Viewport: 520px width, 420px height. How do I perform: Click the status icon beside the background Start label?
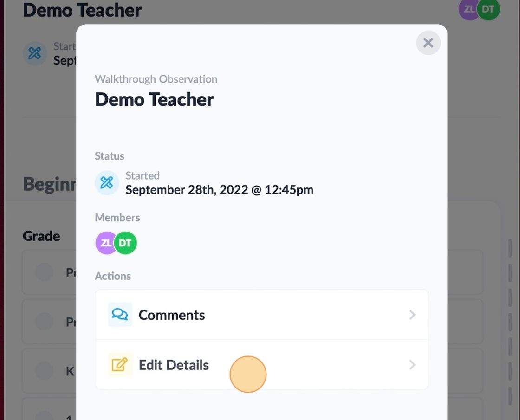(35, 53)
